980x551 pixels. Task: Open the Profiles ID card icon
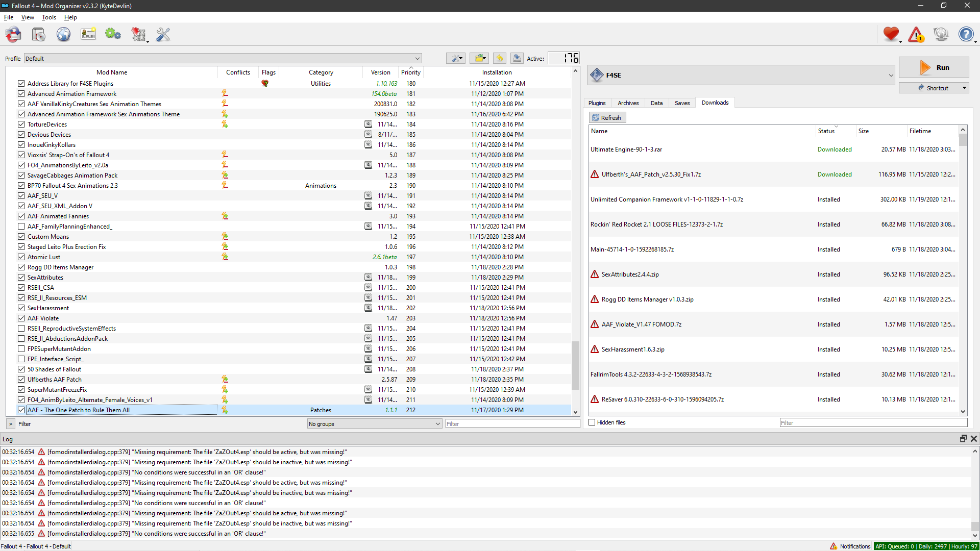88,35
